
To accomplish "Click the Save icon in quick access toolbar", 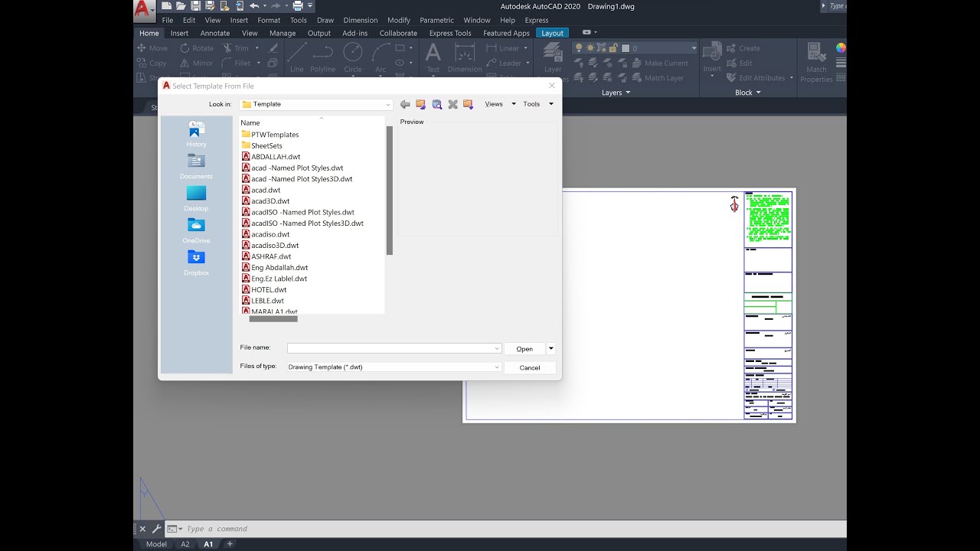I will point(196,6).
